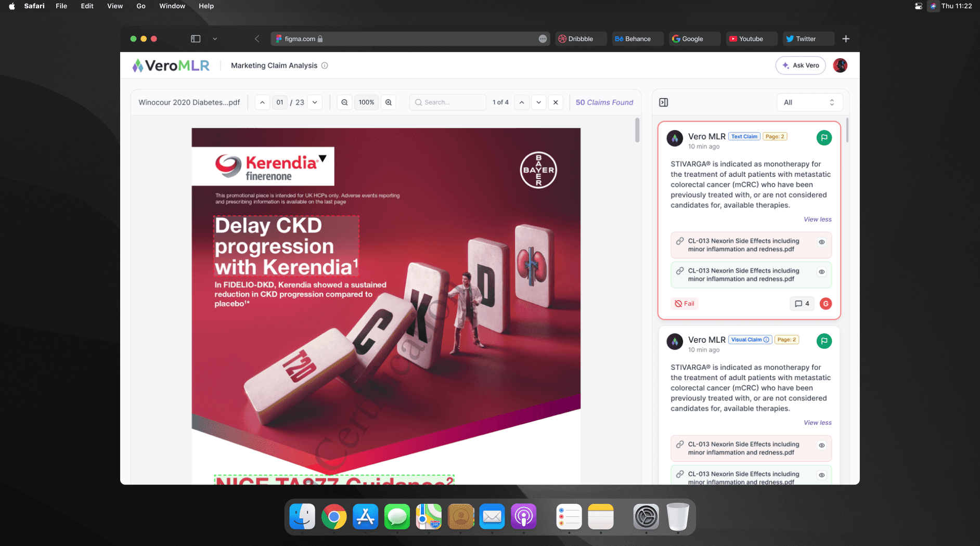Click Page: 2 badge on Text Claim card
This screenshot has width=980, height=546.
tap(775, 136)
